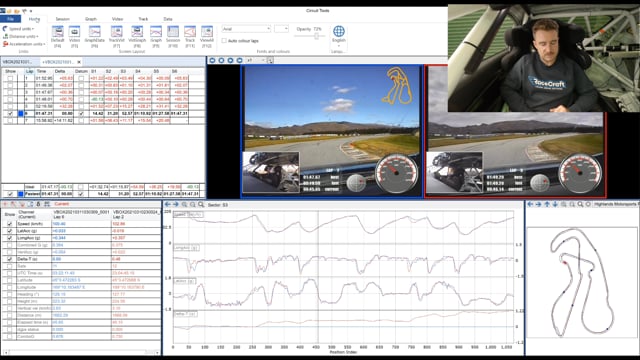Viewport: 640px width, 360px height.
Task: Check Show box for lap 1
Action: pyautogui.click(x=10, y=78)
